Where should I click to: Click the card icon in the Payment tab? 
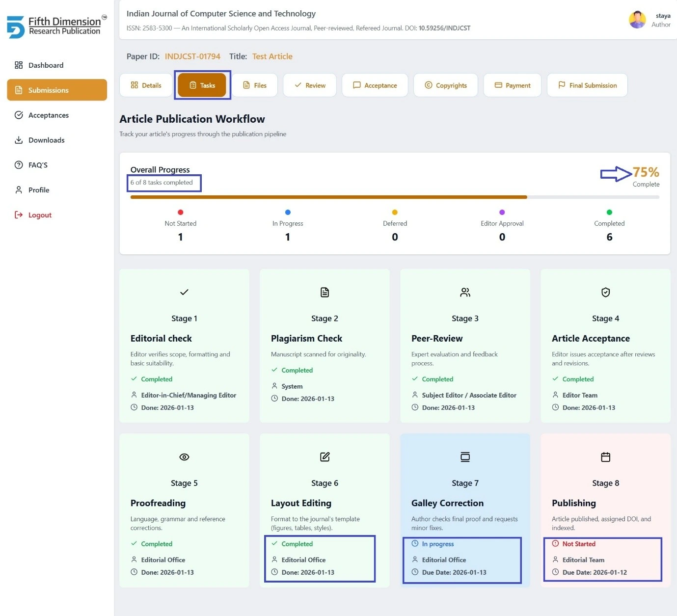(498, 85)
